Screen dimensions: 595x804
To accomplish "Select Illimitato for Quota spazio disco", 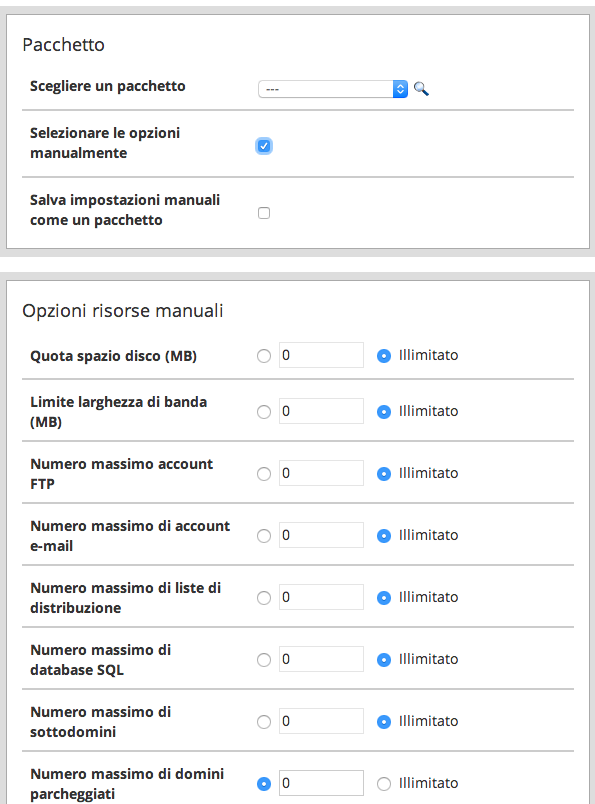I will click(x=384, y=356).
